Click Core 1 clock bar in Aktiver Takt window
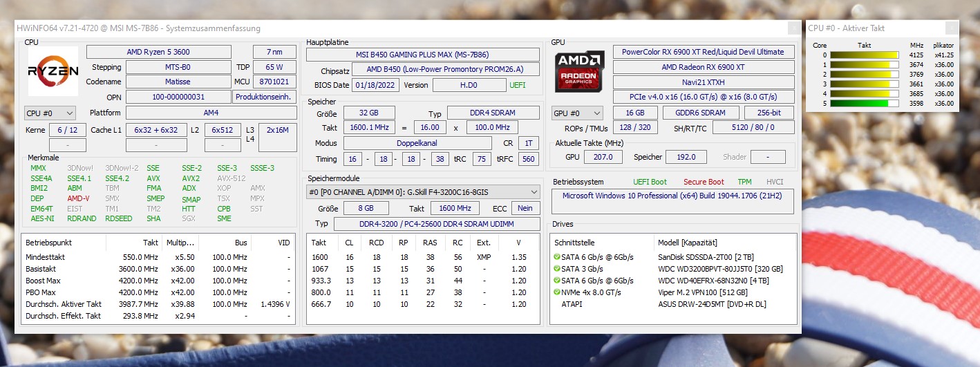 (864, 64)
